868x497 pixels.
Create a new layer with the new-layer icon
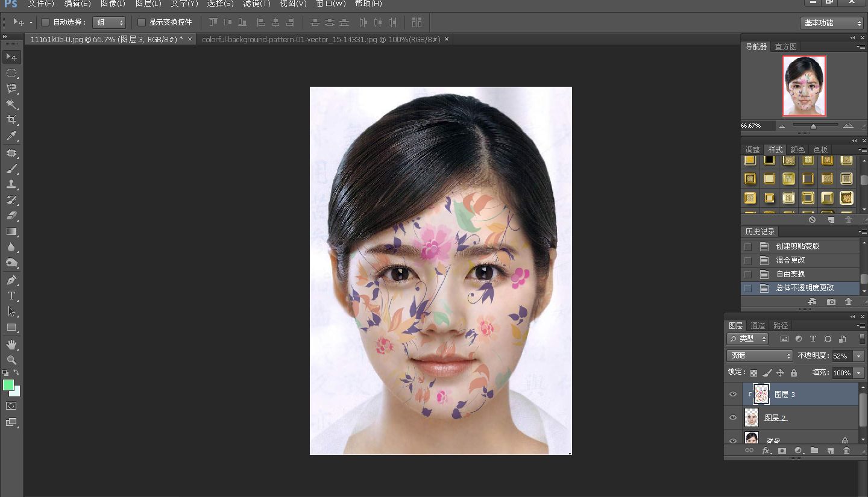click(x=830, y=450)
